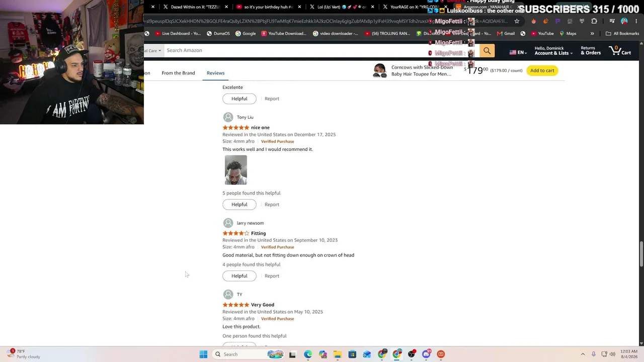Click the orange Amazon search magnifier button
644x362 pixels.
487,50
